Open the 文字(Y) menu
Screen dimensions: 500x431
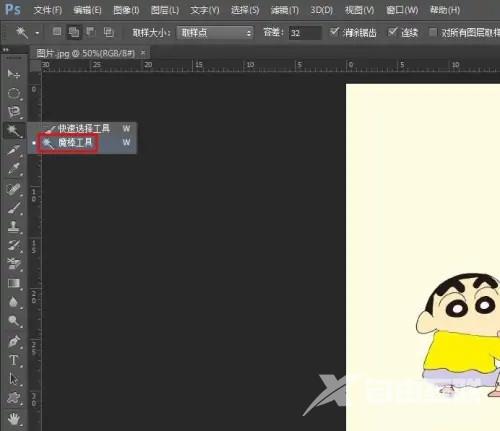click(x=205, y=10)
